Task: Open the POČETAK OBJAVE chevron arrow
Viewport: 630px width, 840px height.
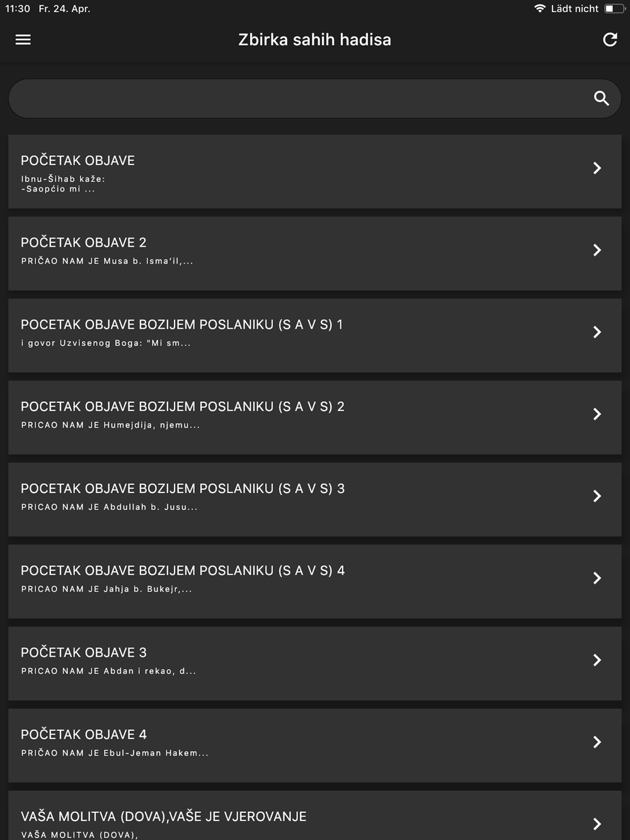Action: tap(597, 168)
